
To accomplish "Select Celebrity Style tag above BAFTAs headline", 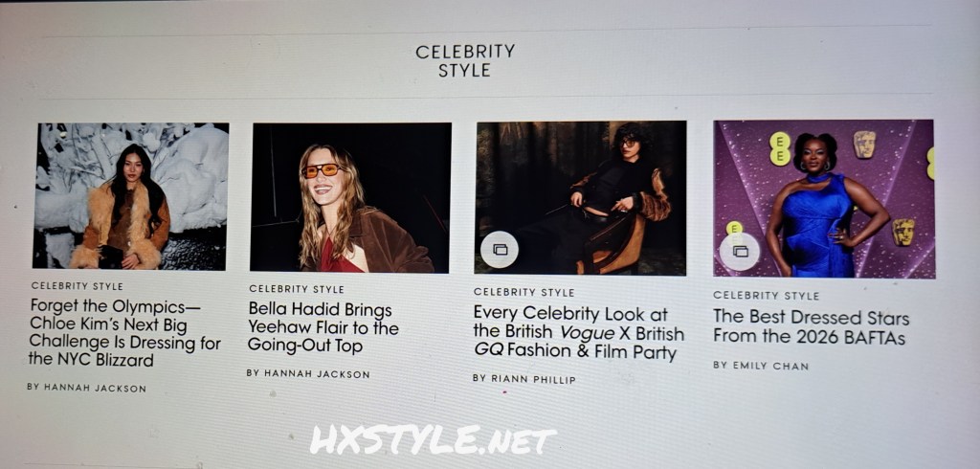I will (766, 295).
